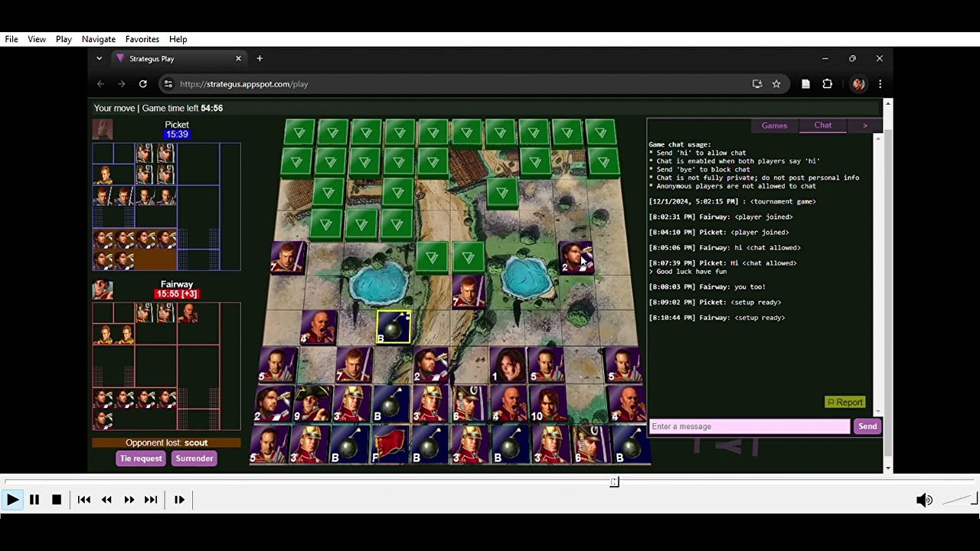Open the browser profile avatar
The height and width of the screenshot is (551, 980).
tap(858, 84)
